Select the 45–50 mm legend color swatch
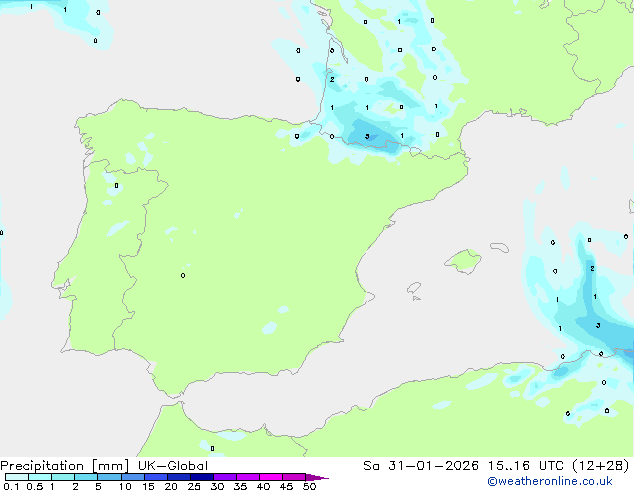 click(x=294, y=477)
